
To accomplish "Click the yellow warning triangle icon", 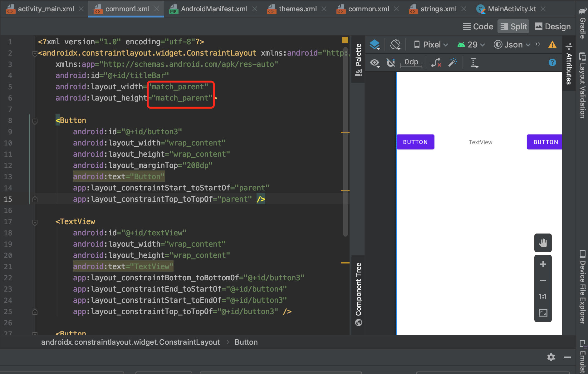I will (x=552, y=45).
